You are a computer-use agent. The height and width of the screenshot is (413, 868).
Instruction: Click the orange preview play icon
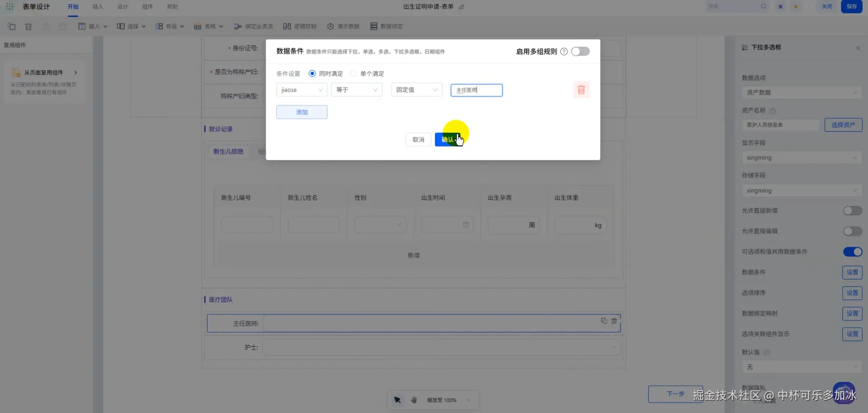796,7
